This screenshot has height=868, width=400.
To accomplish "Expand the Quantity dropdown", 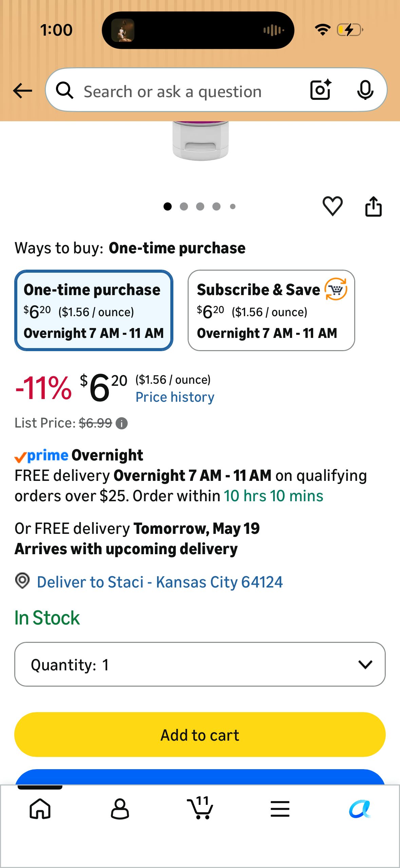I will pyautogui.click(x=200, y=664).
